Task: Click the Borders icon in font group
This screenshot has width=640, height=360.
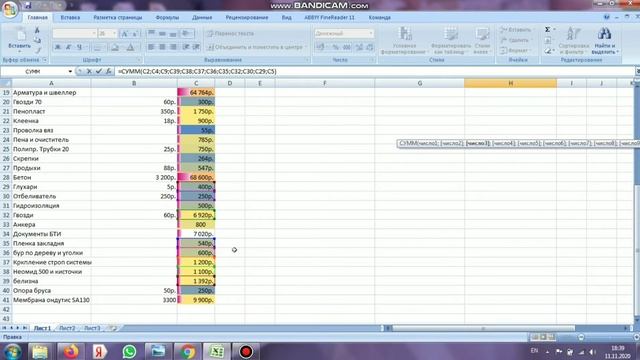Action: pos(98,47)
